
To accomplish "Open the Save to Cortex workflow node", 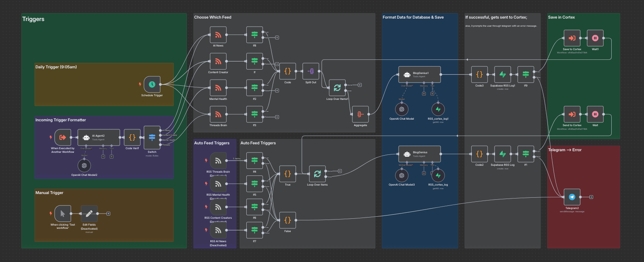I will (x=572, y=38).
